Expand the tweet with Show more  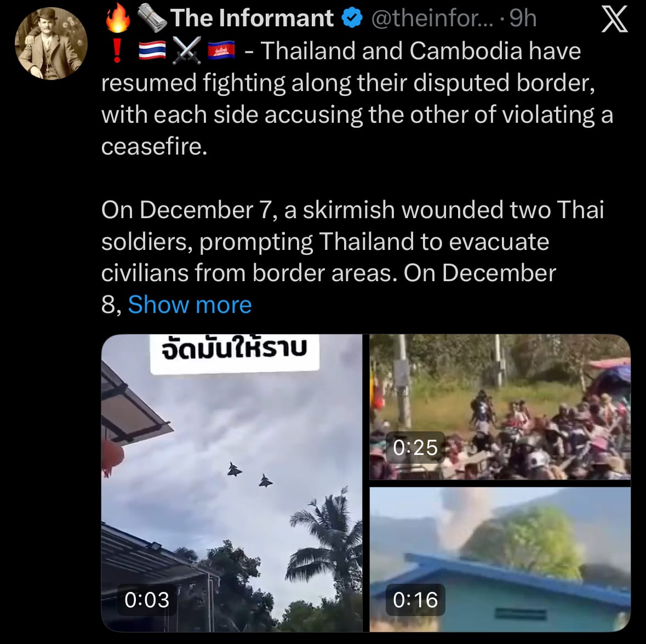coord(190,305)
